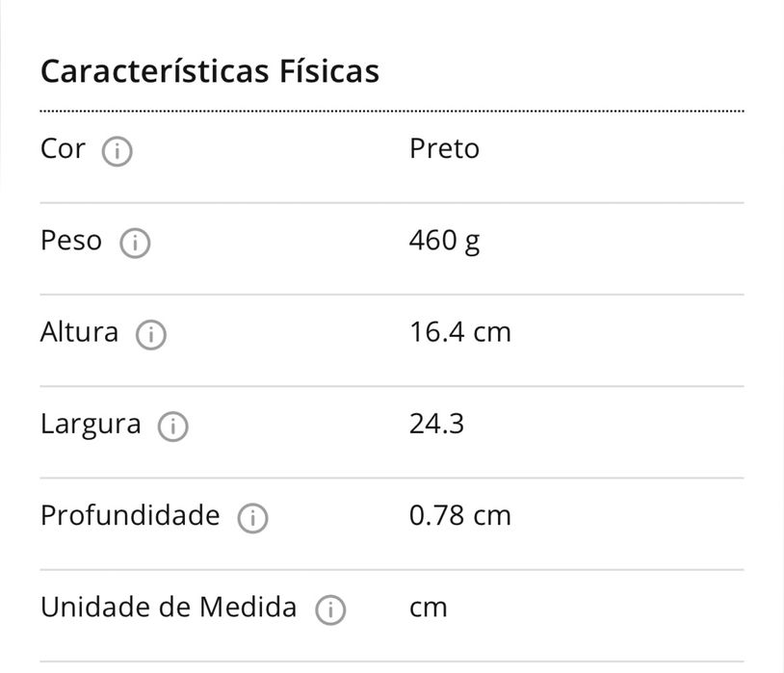The height and width of the screenshot is (673, 784).
Task: Select the Cor label text
Action: tap(63, 149)
